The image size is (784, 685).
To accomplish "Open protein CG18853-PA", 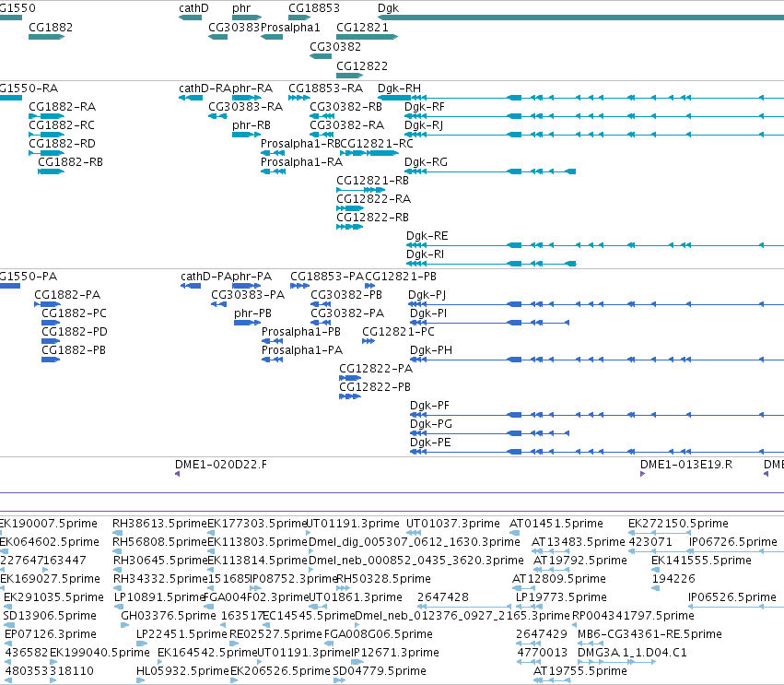I will [327, 277].
